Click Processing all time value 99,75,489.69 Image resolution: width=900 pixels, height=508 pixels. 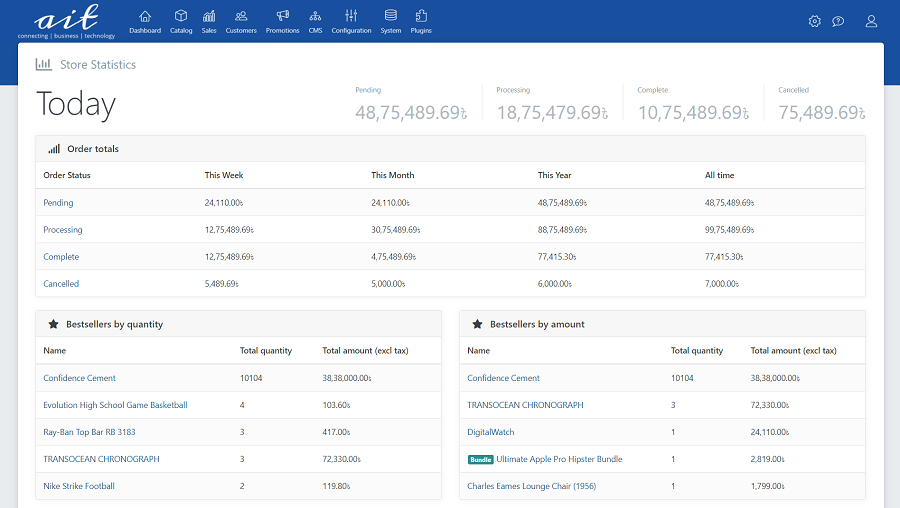coord(730,230)
